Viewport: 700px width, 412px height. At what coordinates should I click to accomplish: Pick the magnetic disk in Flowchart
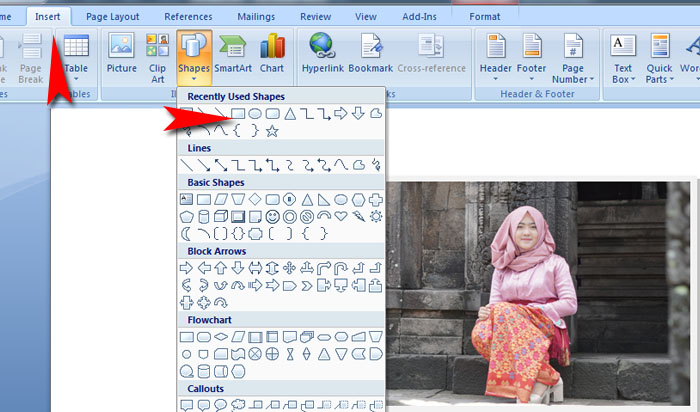(x=204, y=371)
